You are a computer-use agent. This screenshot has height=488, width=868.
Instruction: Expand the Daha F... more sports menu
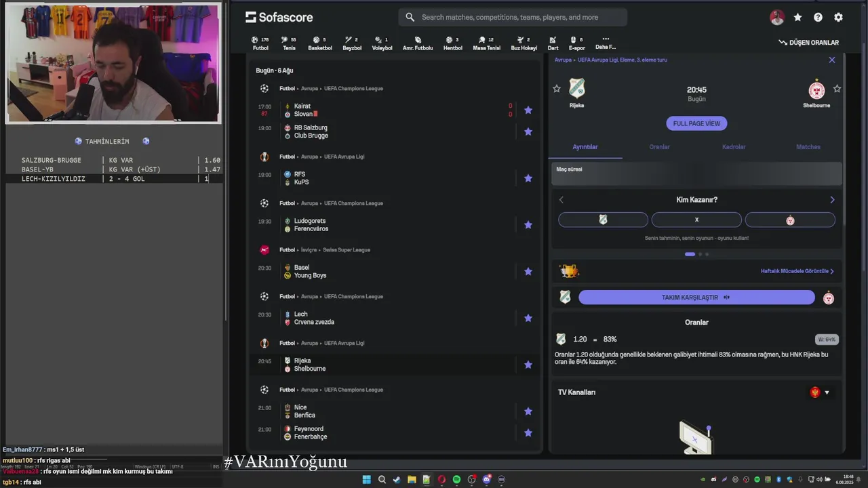606,43
